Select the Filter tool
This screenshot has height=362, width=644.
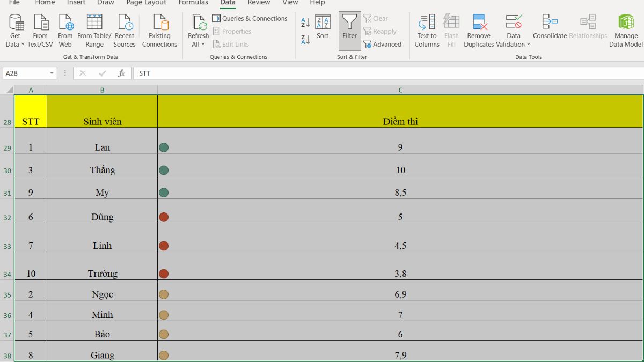coord(349,29)
